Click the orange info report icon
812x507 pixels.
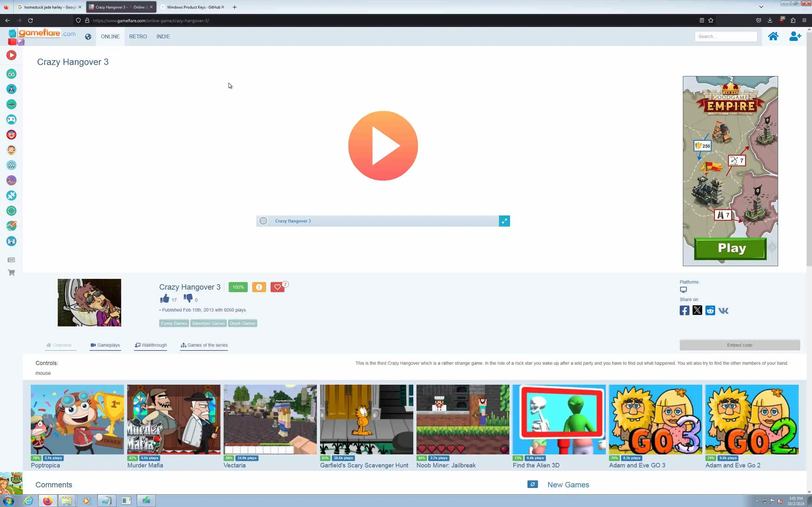(x=259, y=287)
